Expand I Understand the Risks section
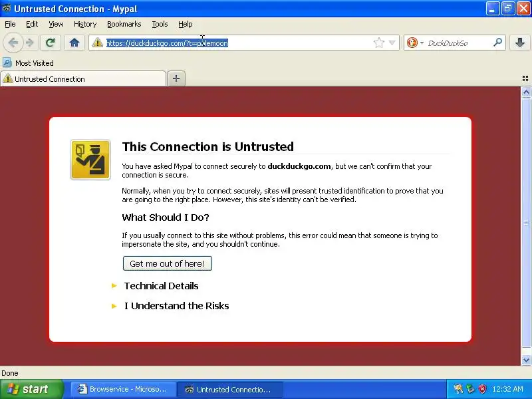This screenshot has width=532, height=399. (x=176, y=306)
